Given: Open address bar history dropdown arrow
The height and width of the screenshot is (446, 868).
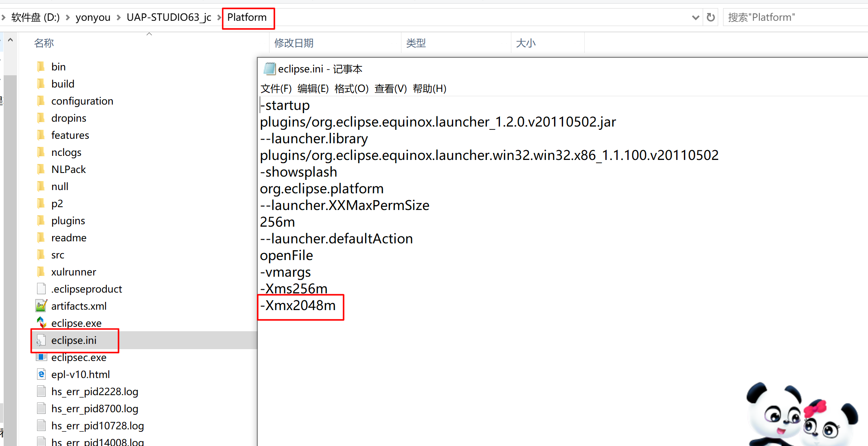Looking at the screenshot, I should (x=695, y=17).
